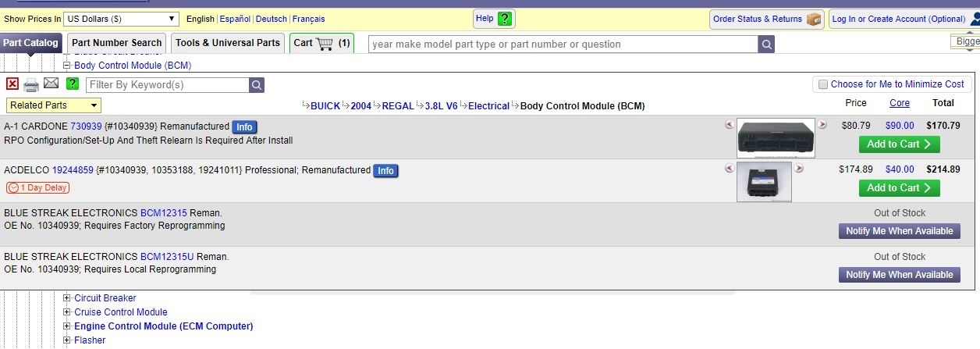The image size is (980, 349).
Task: Click Info for ACDelco 19244859
Action: (385, 171)
